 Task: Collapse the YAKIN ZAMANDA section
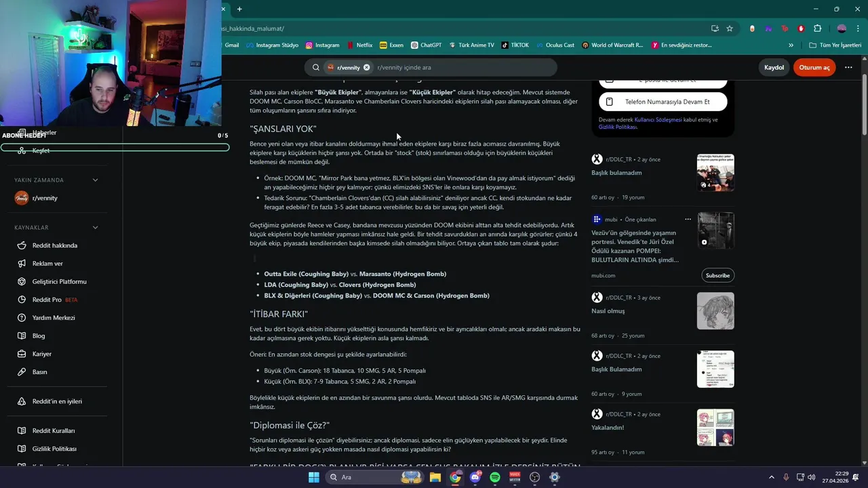point(95,180)
